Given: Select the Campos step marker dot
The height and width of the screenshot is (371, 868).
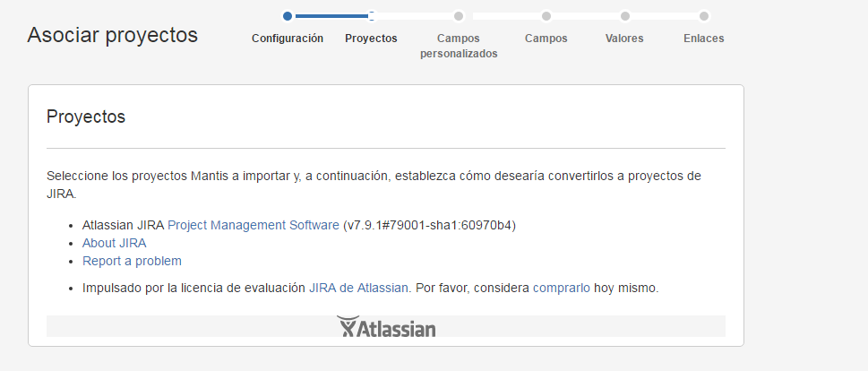Looking at the screenshot, I should (x=546, y=16).
